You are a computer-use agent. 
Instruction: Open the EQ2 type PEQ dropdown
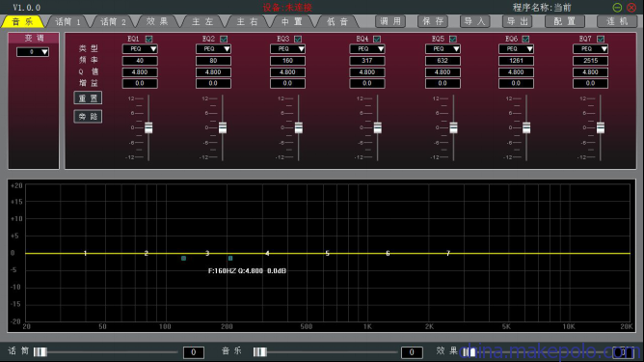coord(214,49)
